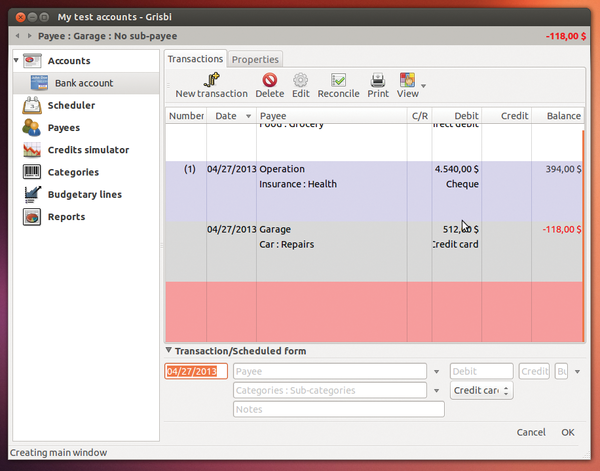Click the Credit input field
600x471 pixels.
(534, 371)
